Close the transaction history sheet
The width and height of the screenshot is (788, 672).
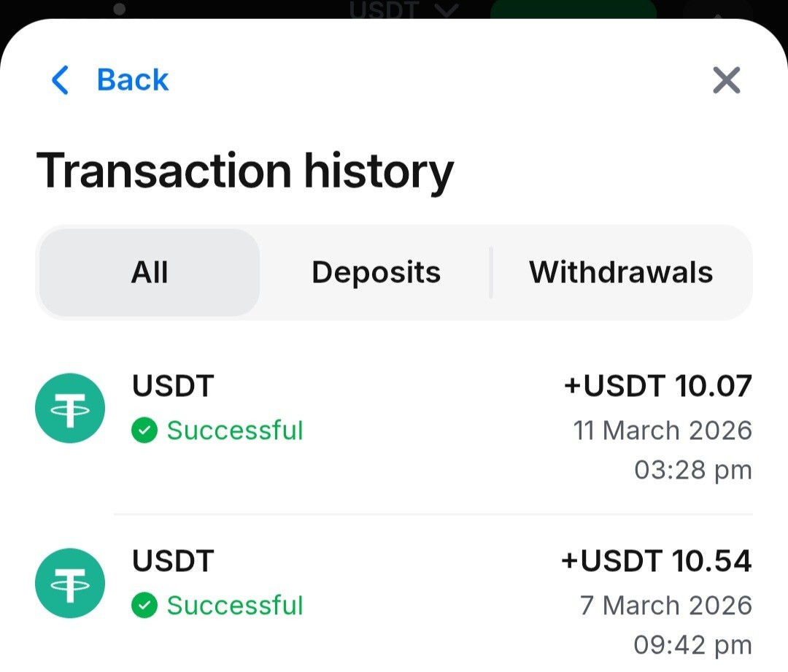click(x=726, y=80)
